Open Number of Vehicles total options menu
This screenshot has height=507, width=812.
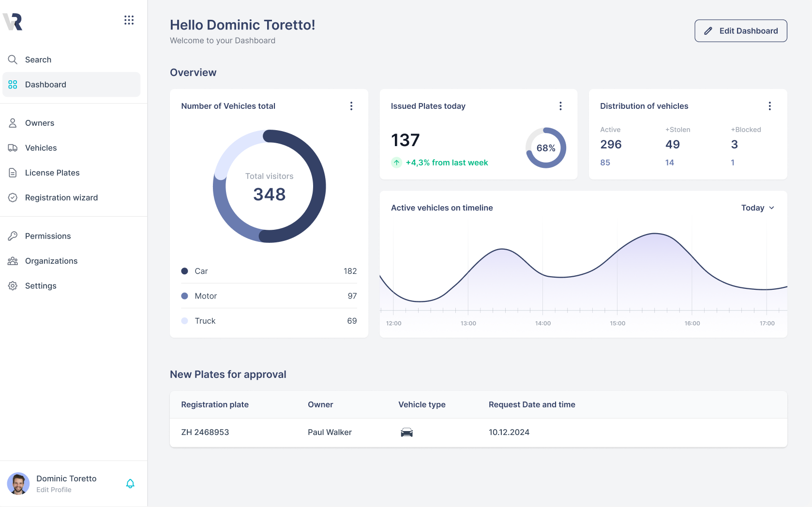click(351, 106)
